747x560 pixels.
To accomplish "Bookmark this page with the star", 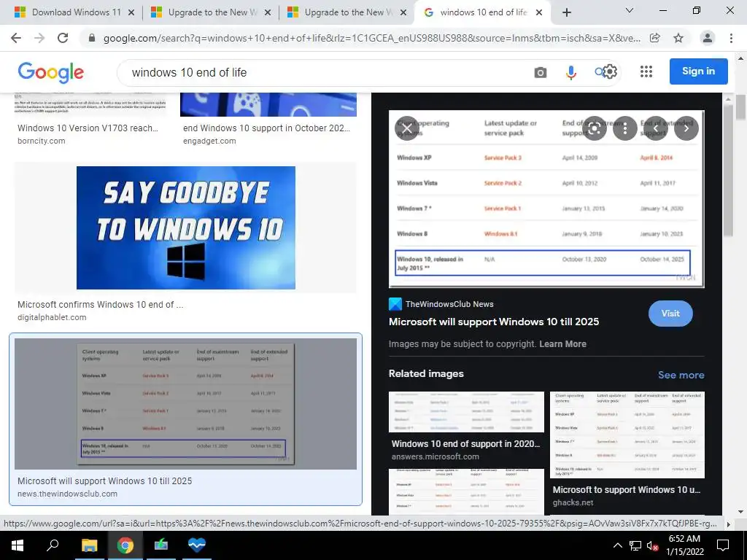I will [x=678, y=38].
